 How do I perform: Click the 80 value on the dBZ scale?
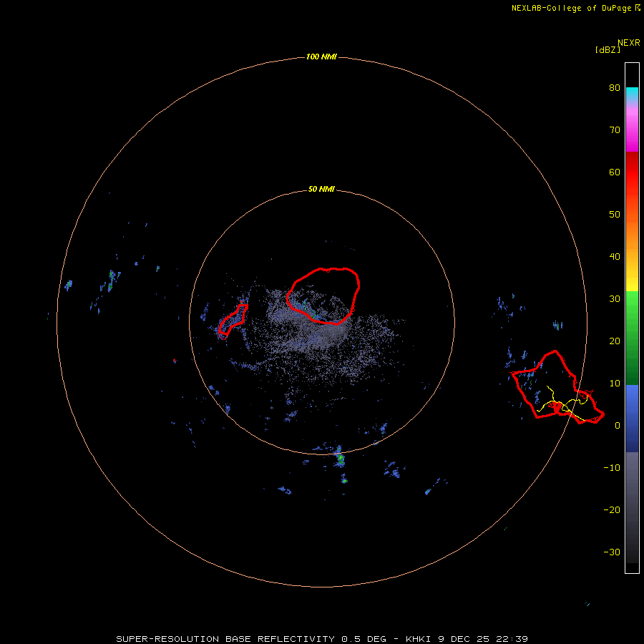coord(615,88)
